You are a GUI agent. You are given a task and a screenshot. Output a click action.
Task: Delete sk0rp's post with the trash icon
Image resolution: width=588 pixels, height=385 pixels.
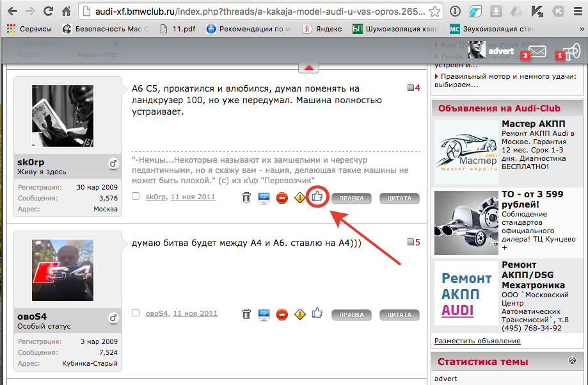[246, 197]
